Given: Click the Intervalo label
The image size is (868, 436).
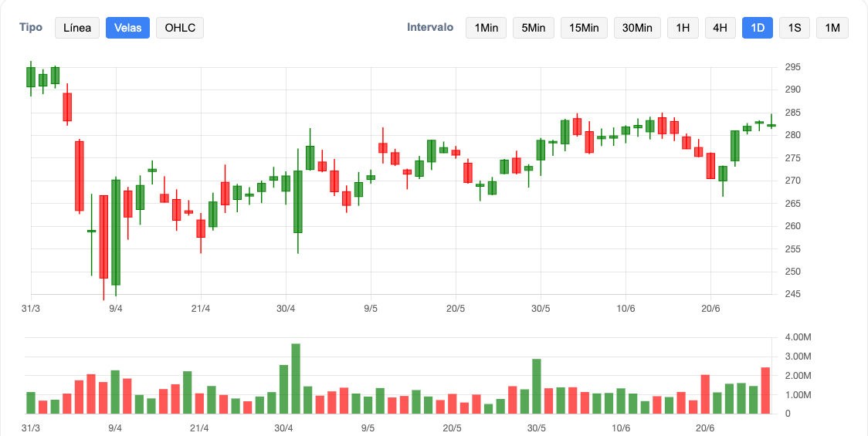Looking at the screenshot, I should tap(430, 28).
